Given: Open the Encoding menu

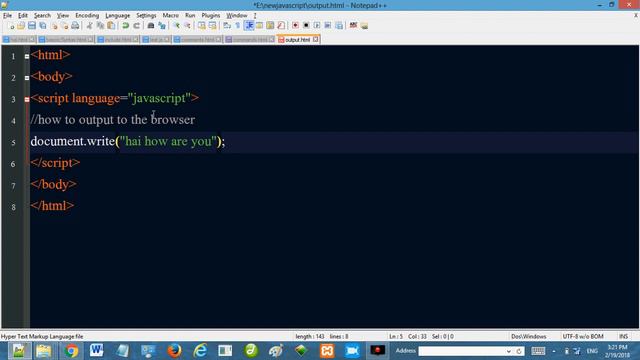Looking at the screenshot, I should [87, 16].
